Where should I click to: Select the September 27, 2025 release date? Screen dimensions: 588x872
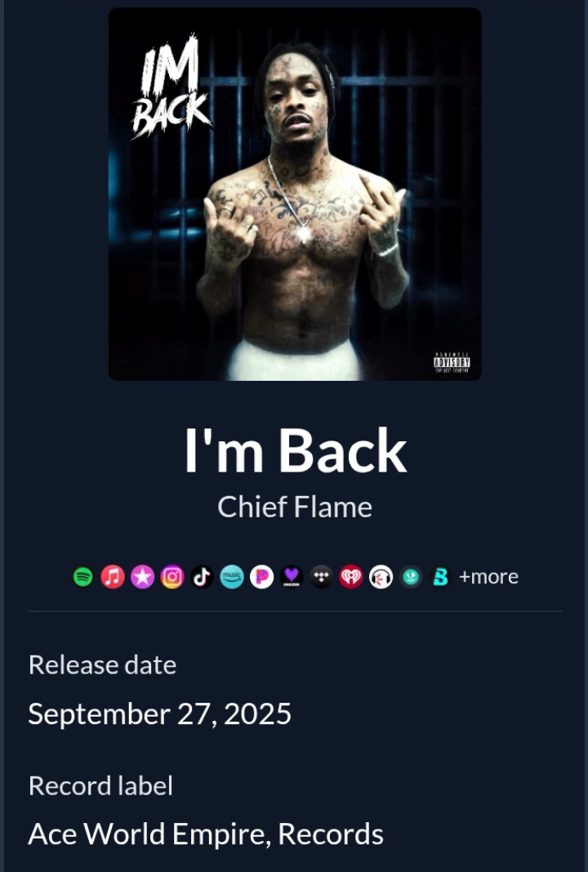(x=159, y=713)
